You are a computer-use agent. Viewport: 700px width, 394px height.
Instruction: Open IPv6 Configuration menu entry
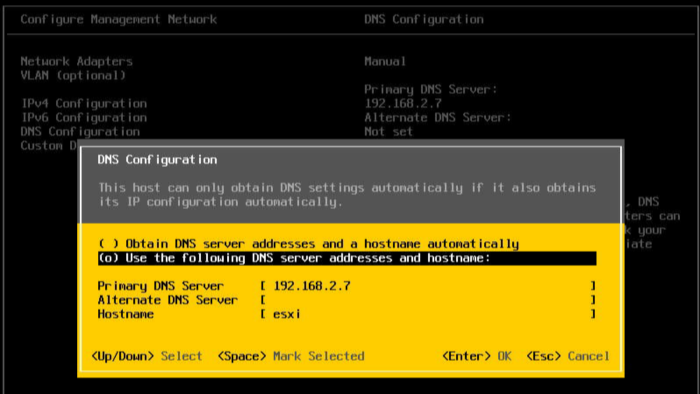tap(84, 118)
